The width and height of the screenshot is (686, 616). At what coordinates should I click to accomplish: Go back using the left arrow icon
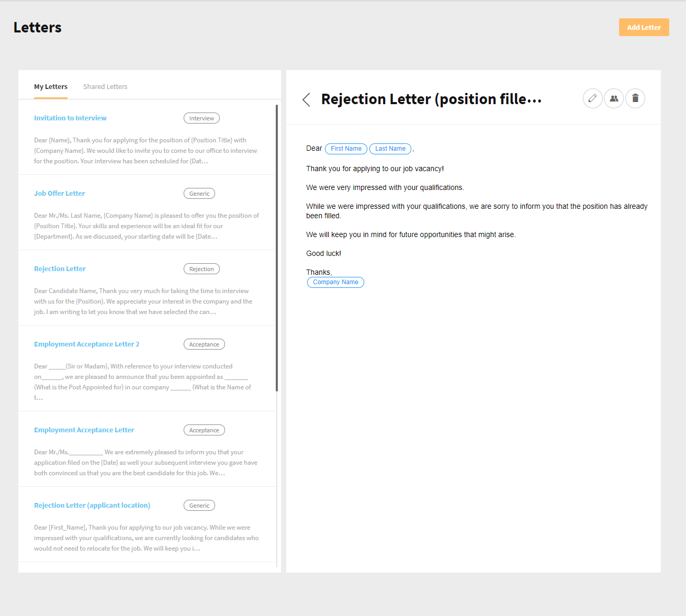point(306,99)
